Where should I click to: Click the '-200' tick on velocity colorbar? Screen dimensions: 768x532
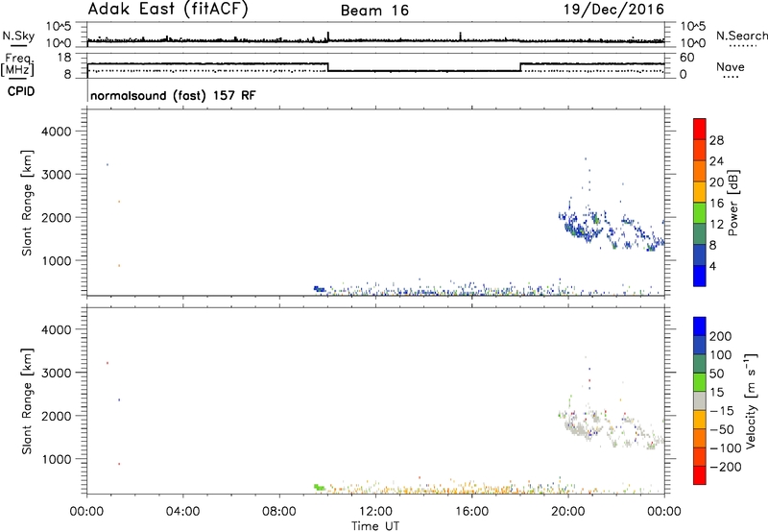click(726, 467)
